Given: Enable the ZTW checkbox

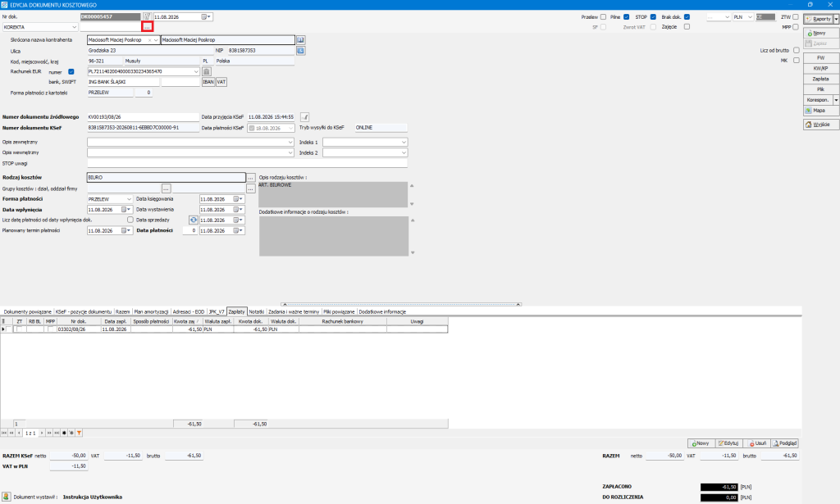Looking at the screenshot, I should pyautogui.click(x=796, y=17).
